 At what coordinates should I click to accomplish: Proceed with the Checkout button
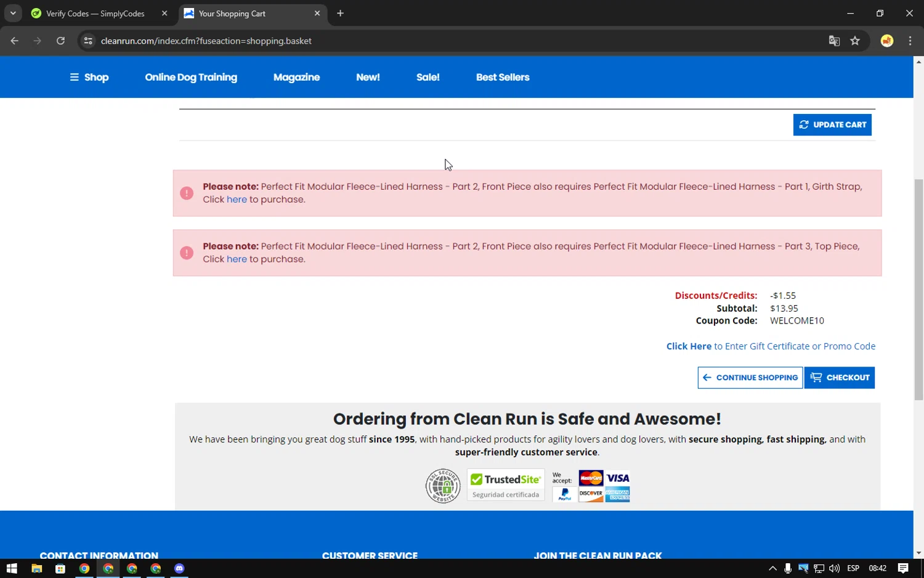(840, 378)
